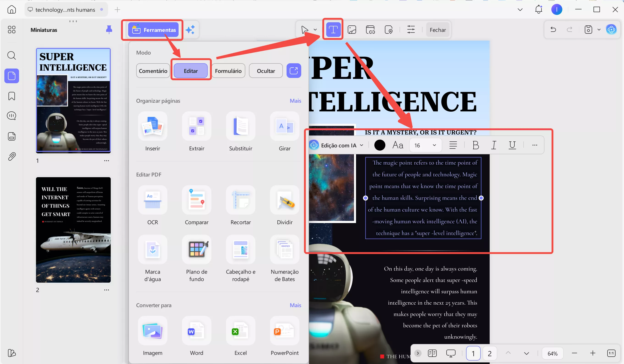Open the OCR tool
Screen dimensions: 624x364
pos(152,200)
